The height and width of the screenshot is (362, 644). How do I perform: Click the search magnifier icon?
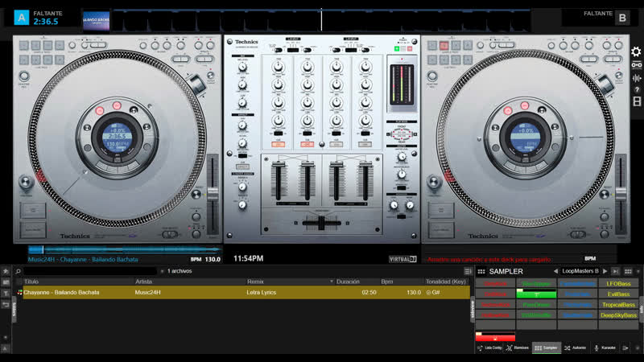[18, 271]
